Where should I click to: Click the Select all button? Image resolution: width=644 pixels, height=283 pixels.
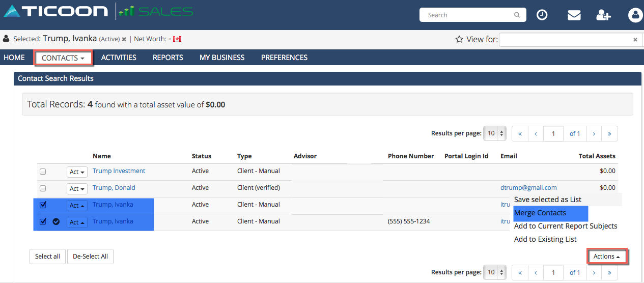click(x=47, y=257)
